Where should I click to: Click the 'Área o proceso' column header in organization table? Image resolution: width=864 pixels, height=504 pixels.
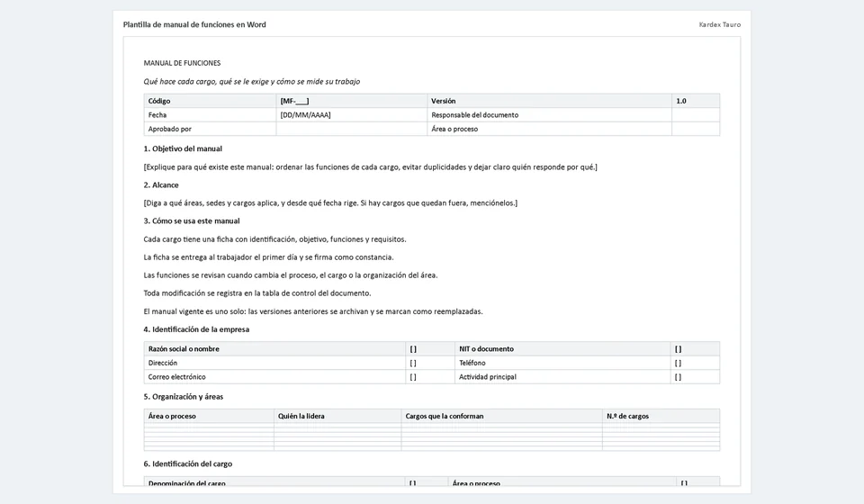click(x=209, y=416)
